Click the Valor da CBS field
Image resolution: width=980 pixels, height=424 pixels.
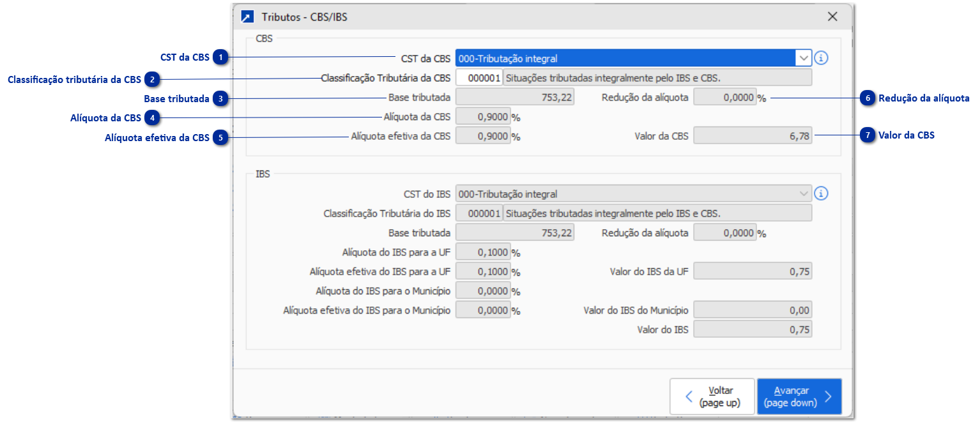click(753, 135)
